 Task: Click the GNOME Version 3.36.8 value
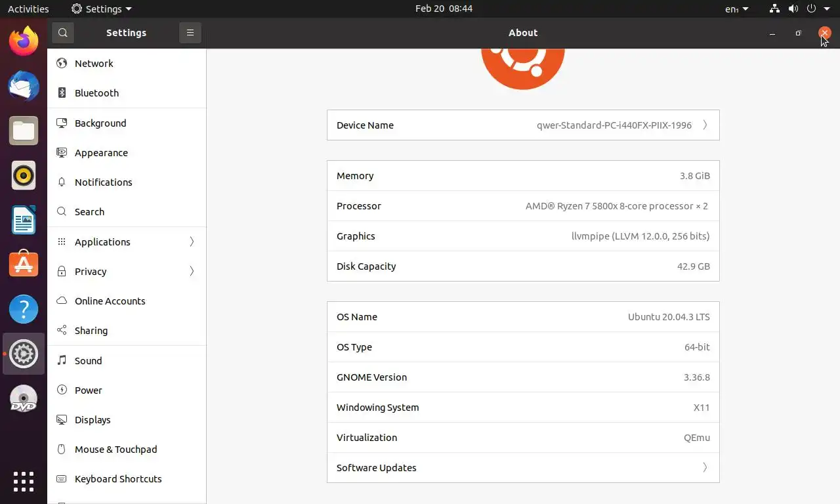pyautogui.click(x=696, y=377)
